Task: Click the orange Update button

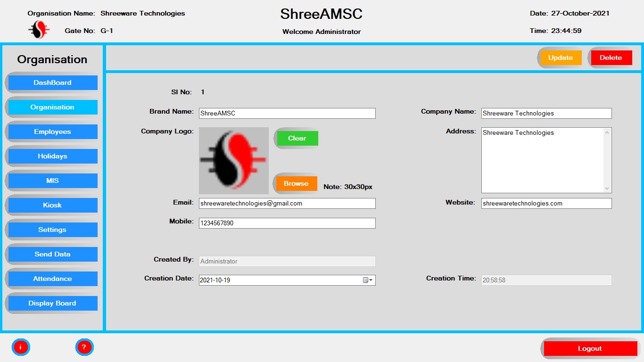Action: pyautogui.click(x=561, y=58)
